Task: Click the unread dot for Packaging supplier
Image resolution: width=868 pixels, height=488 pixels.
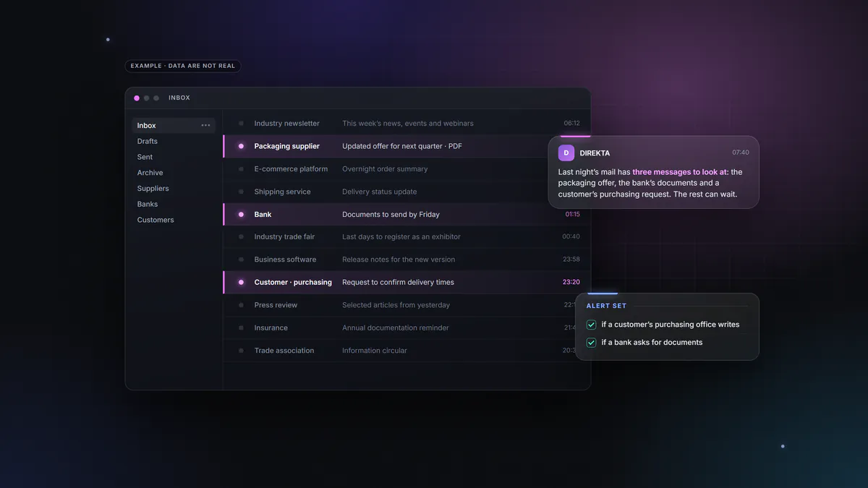Action: point(241,146)
